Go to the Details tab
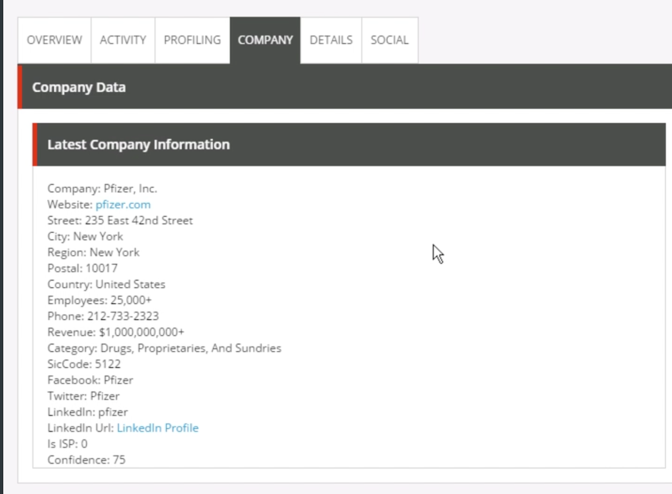This screenshot has width=672, height=494. pos(331,40)
